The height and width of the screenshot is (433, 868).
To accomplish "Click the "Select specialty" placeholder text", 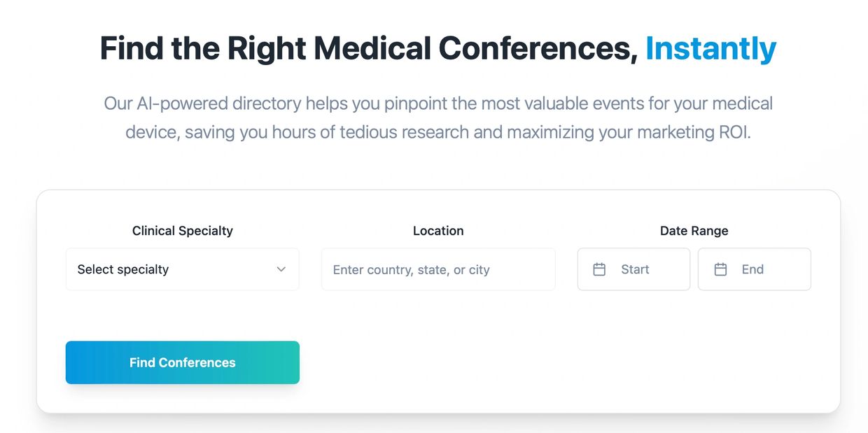I will coord(123,269).
